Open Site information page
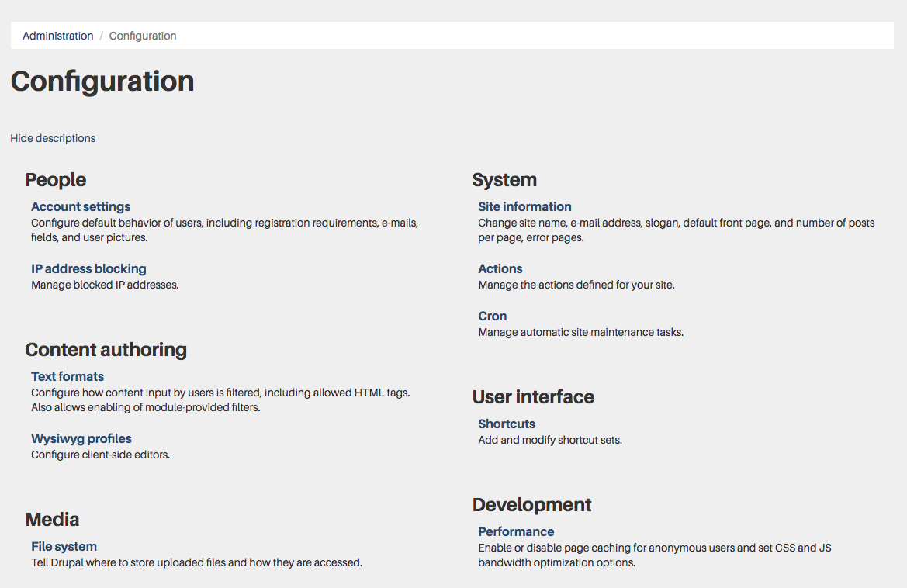Screen dimensions: 907x588 (x=524, y=207)
